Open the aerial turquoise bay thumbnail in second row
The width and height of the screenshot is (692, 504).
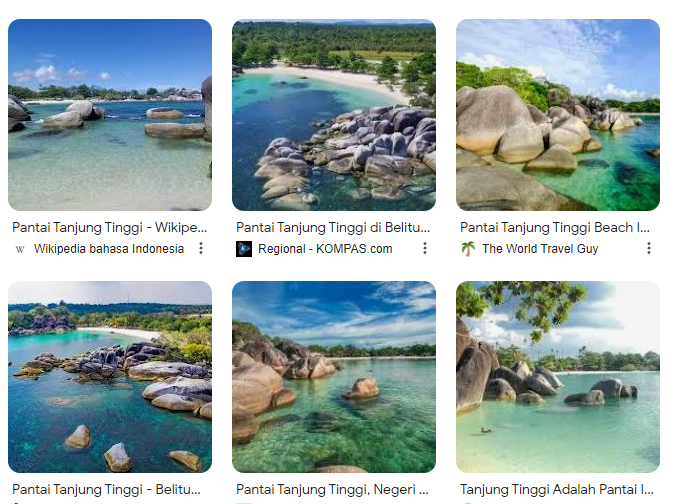click(x=110, y=377)
